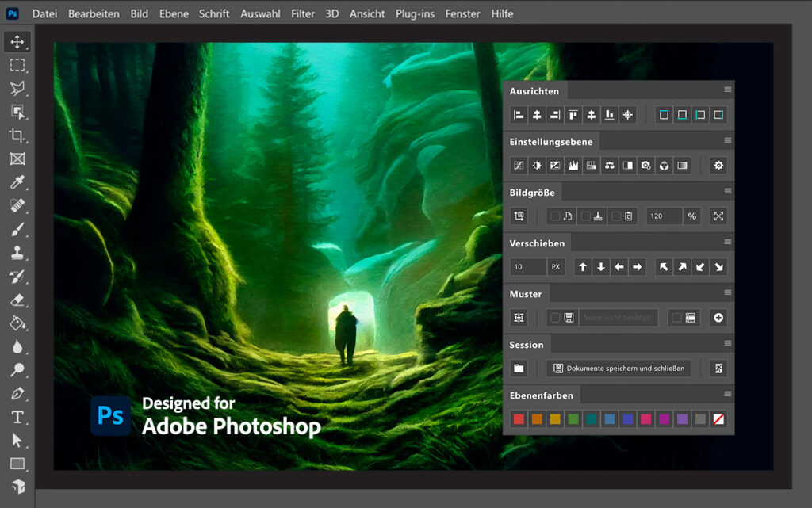Click the align left edges icon
Image resolution: width=812 pixels, height=508 pixels.
pyautogui.click(x=519, y=115)
